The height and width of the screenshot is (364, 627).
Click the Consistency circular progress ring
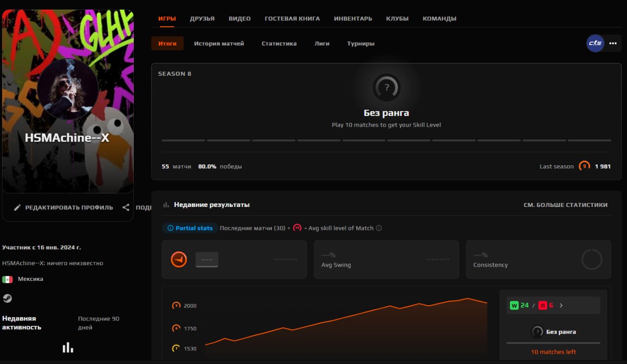pos(592,260)
